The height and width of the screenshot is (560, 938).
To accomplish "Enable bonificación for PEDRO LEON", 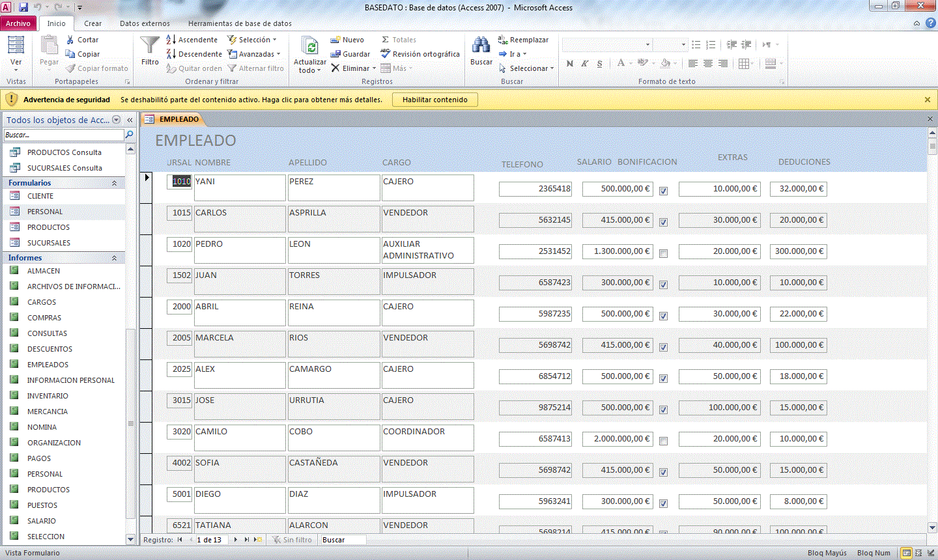I will click(x=663, y=253).
